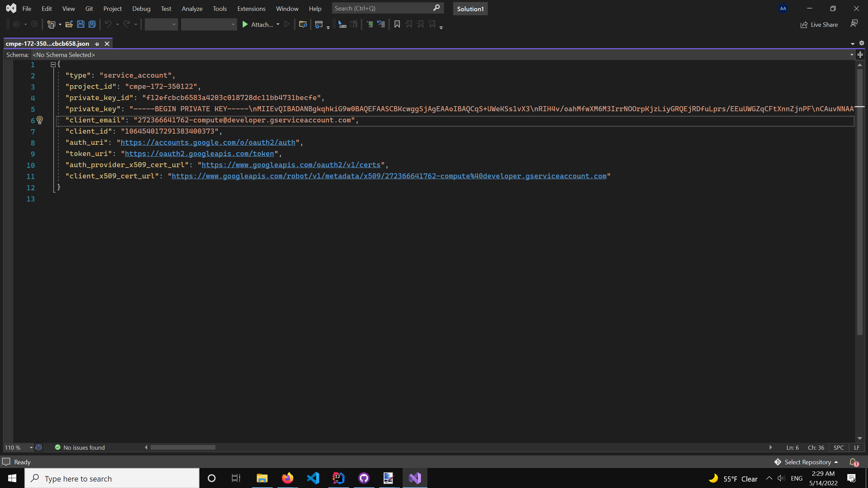Click Select Repository in status bar
868x488 pixels.
point(807,462)
